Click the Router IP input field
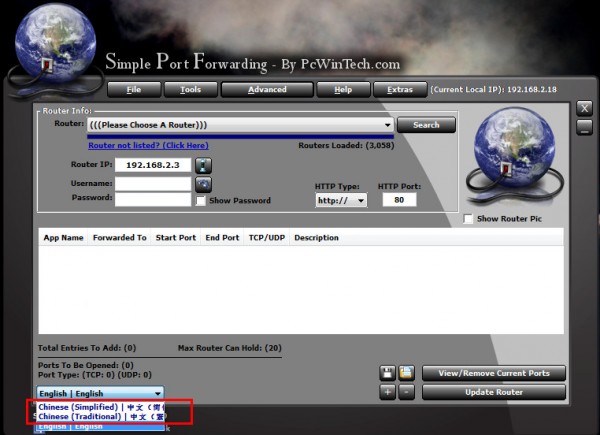This screenshot has width=600, height=435. tap(153, 165)
